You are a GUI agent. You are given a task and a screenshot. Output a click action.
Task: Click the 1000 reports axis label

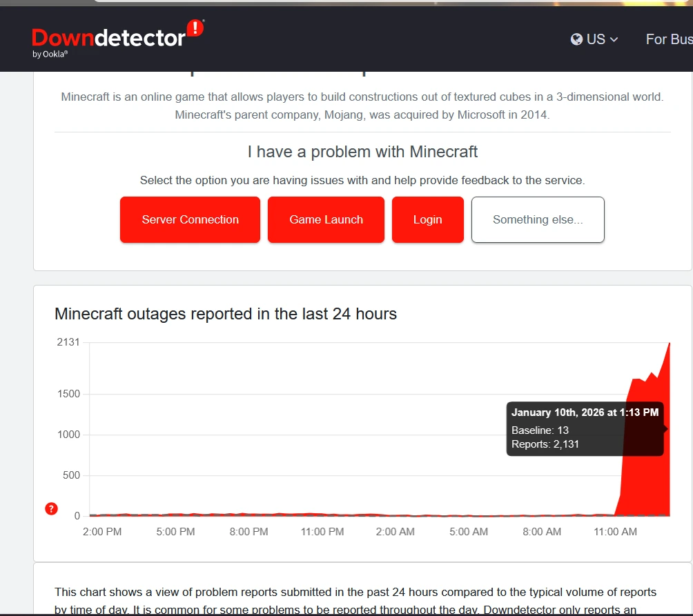coord(68,435)
